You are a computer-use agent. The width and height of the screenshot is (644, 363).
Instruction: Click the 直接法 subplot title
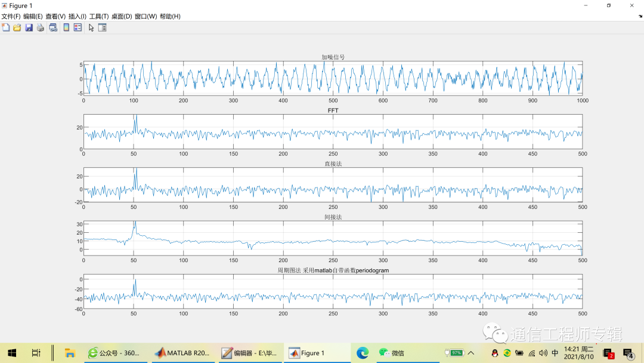pyautogui.click(x=333, y=164)
